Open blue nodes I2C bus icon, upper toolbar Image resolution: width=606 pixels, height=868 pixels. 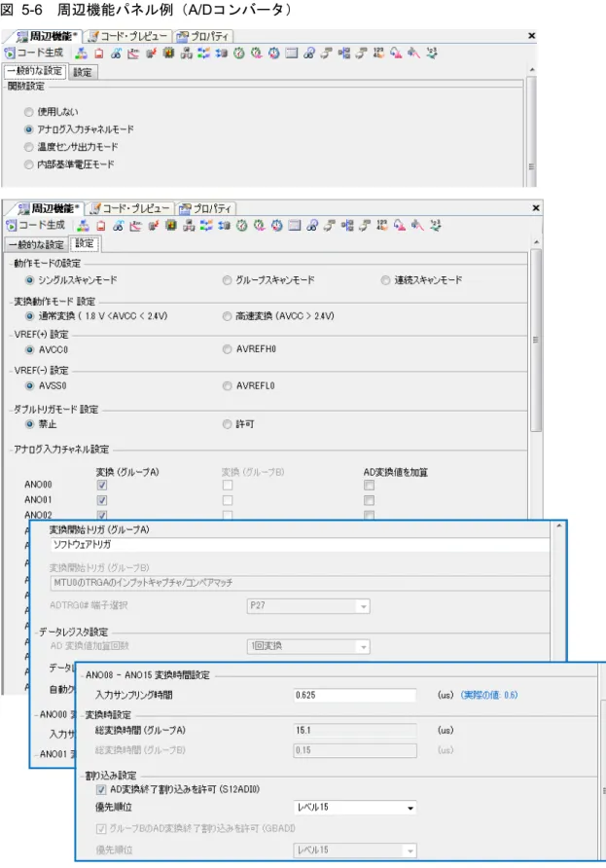(x=344, y=54)
